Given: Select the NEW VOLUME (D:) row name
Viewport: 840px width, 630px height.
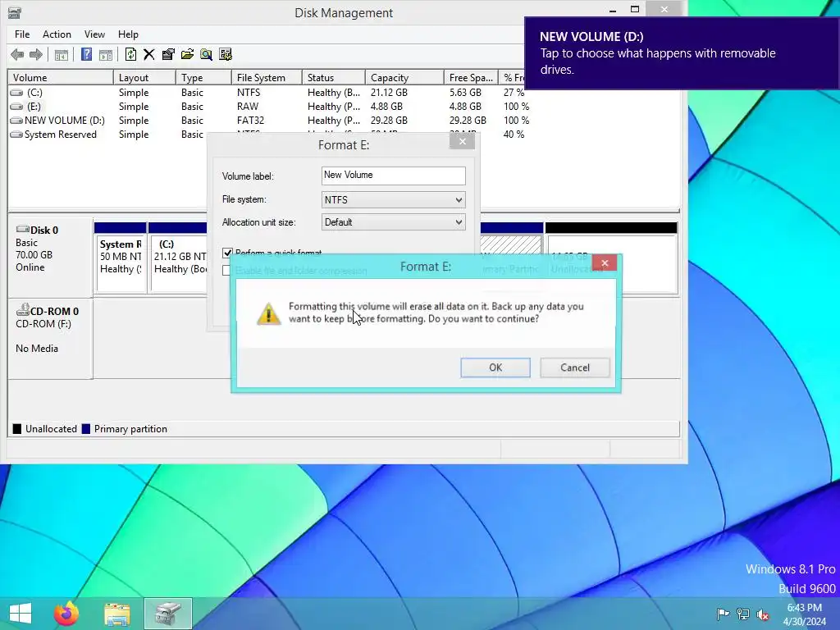Looking at the screenshot, I should click(x=65, y=121).
